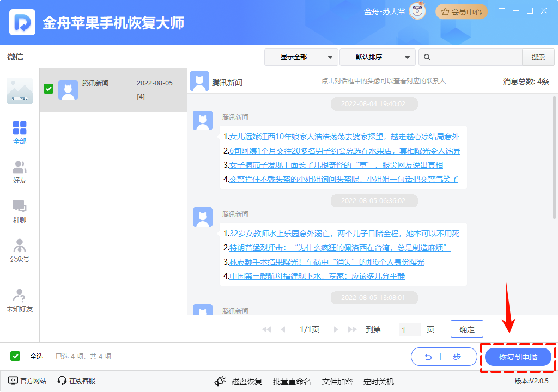
Task: Open the 磁盘恢复 tool
Action: coord(247,382)
